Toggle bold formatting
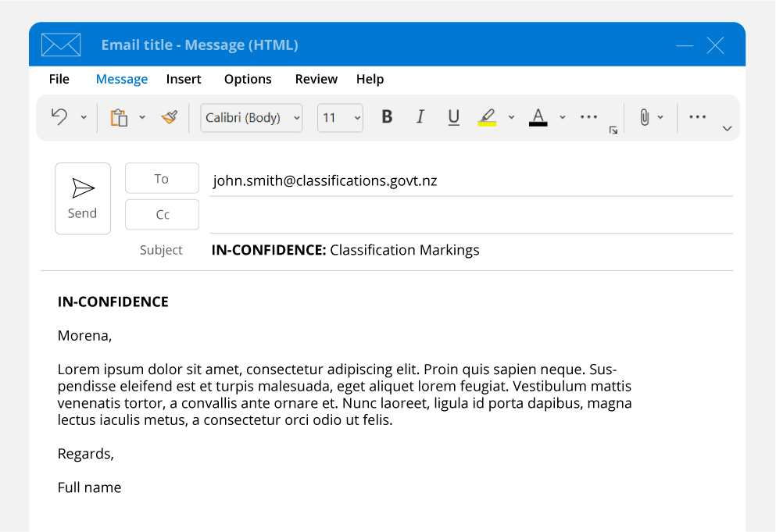Image resolution: width=776 pixels, height=532 pixels. (387, 117)
